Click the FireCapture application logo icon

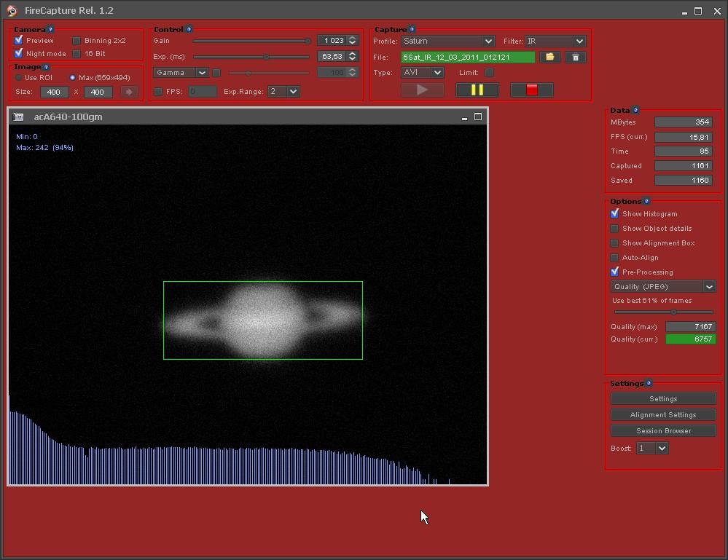[x=12, y=11]
